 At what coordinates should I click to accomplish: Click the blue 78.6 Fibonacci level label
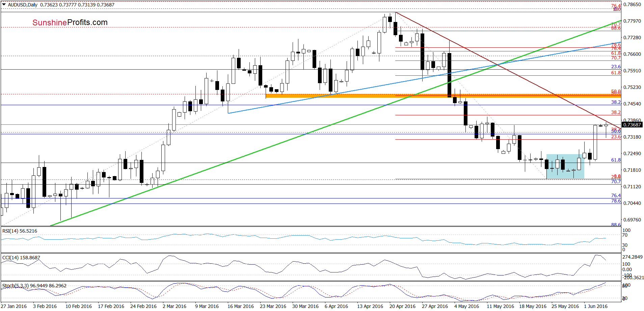(x=616, y=201)
